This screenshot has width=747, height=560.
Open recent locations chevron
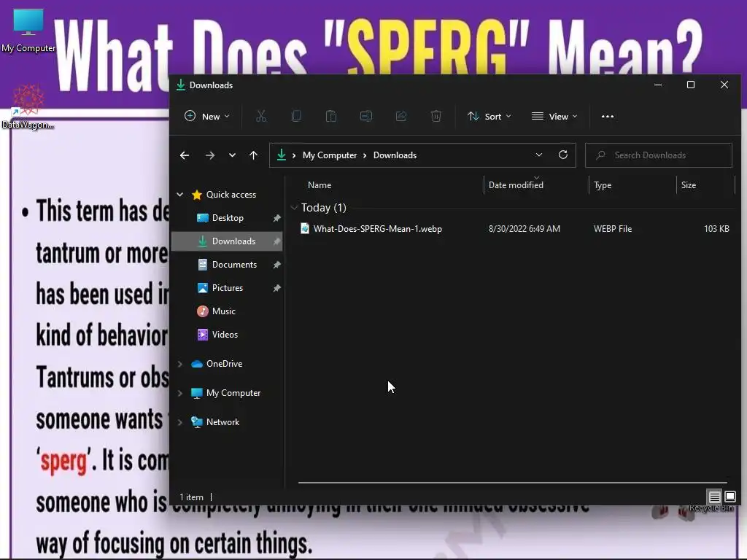click(x=232, y=155)
